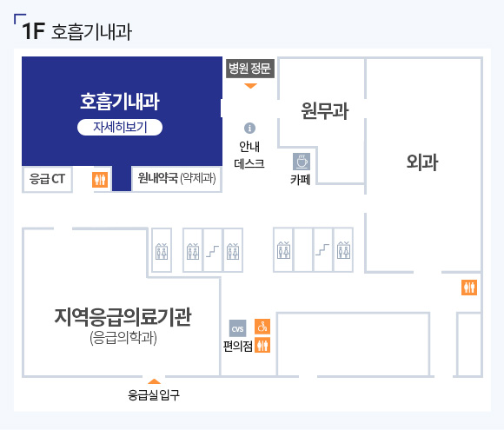504x430 pixels.
Task: Click the 병원 정문 label
Action: (250, 69)
